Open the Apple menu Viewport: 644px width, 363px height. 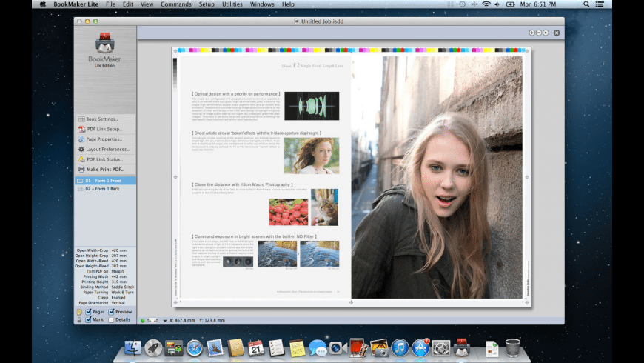click(43, 4)
